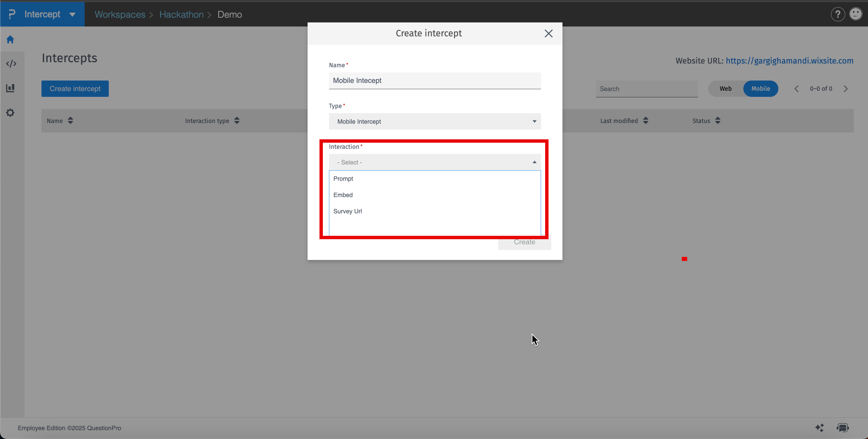Keep Mobile intercepts view selected
This screenshot has width=868, height=439.
(x=761, y=88)
